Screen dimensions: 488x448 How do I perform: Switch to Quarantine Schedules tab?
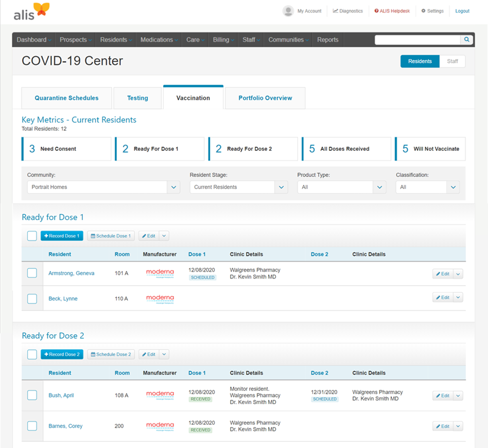click(66, 98)
